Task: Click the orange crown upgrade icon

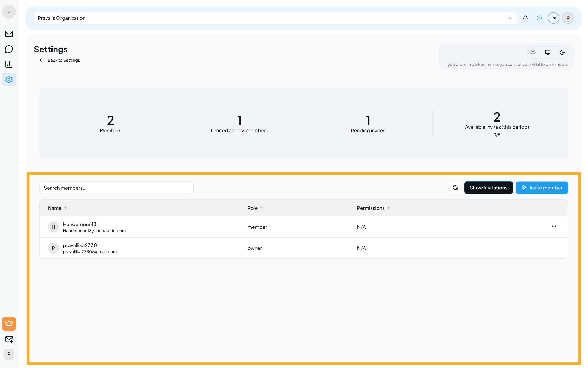Action: 9,324
